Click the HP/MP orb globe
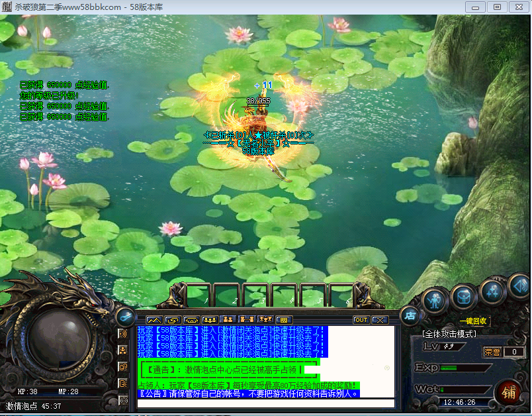The image size is (532, 416). point(60,340)
